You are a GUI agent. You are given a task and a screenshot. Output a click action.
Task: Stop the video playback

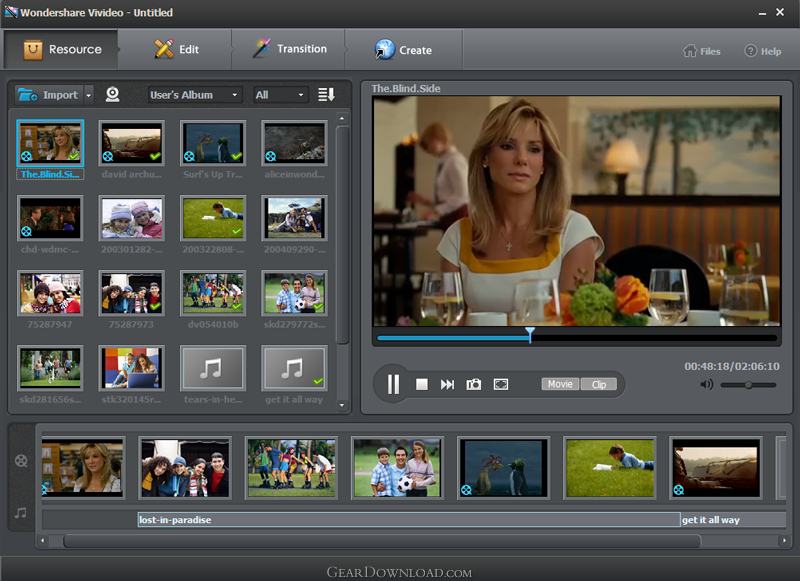(x=421, y=384)
